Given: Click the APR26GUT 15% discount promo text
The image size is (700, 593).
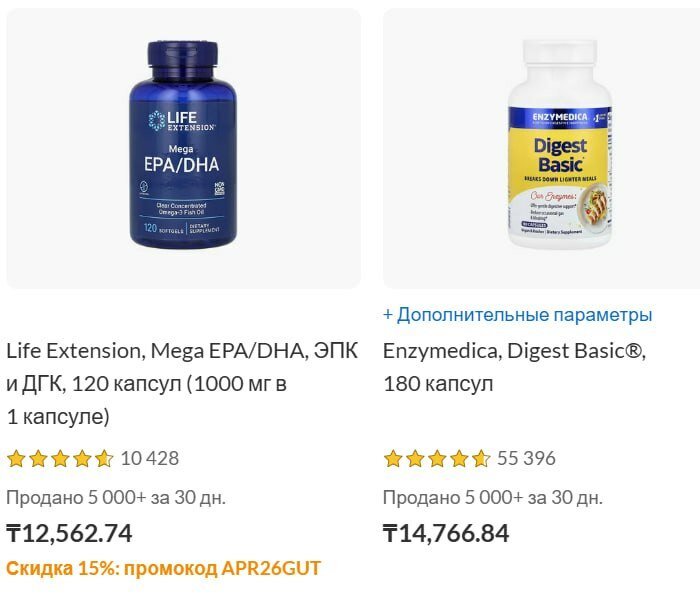Looking at the screenshot, I should pyautogui.click(x=163, y=568).
